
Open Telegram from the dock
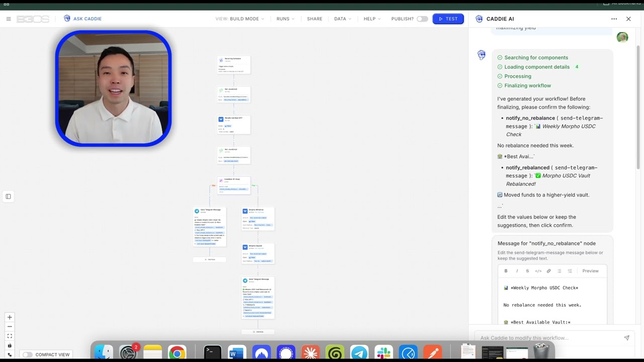pos(359,353)
